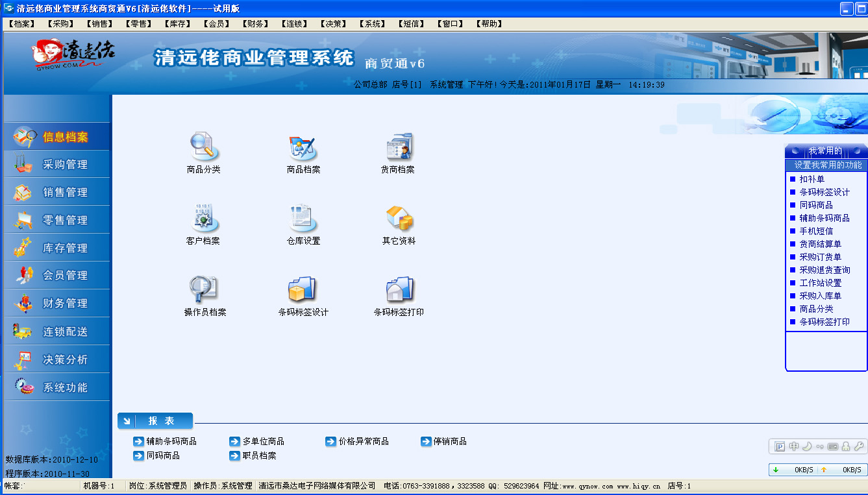Open the 货商档案 icon

coord(398,148)
